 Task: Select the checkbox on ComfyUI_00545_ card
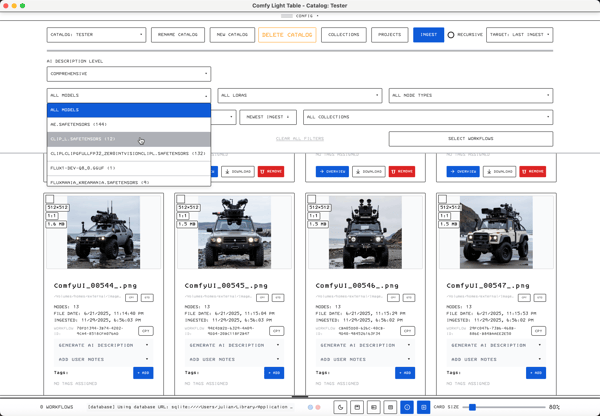pos(181,199)
